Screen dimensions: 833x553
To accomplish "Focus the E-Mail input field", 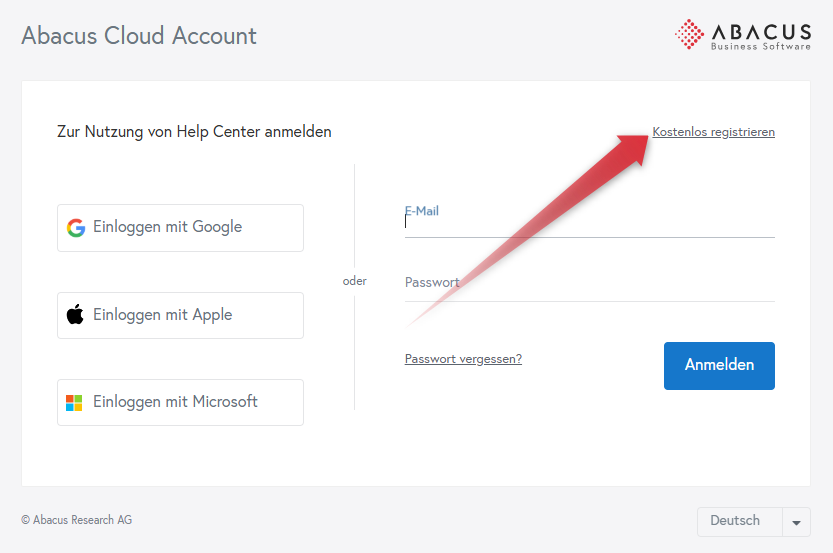I will [589, 220].
